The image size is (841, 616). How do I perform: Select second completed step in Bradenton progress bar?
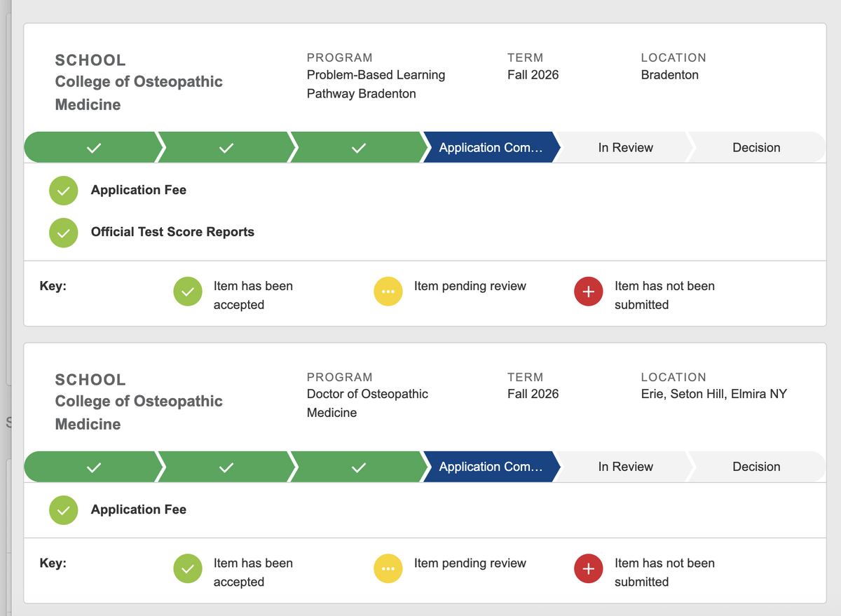[x=226, y=148]
